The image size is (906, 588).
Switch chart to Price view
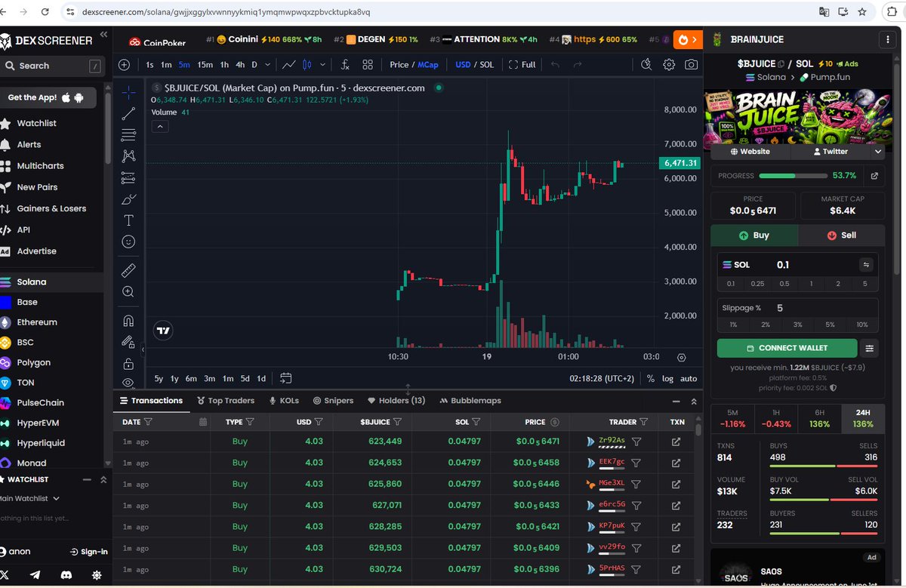[399, 65]
